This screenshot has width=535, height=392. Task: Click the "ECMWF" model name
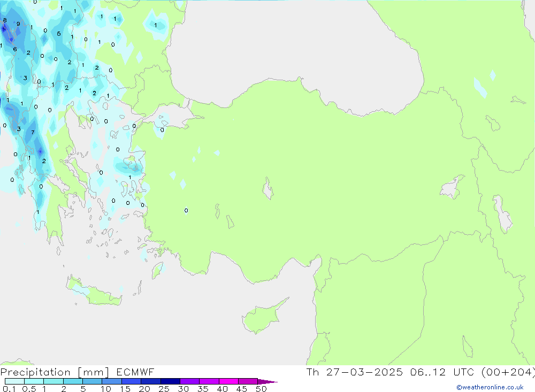[135, 372]
